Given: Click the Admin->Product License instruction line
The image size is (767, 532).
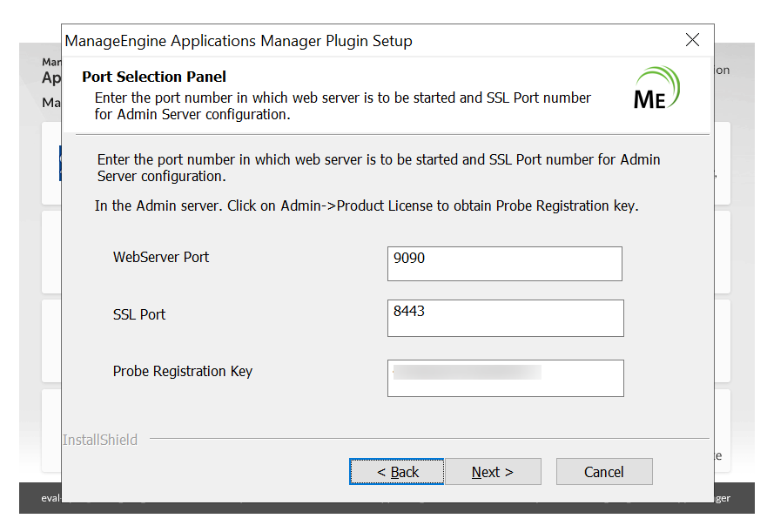Looking at the screenshot, I should (x=367, y=205).
